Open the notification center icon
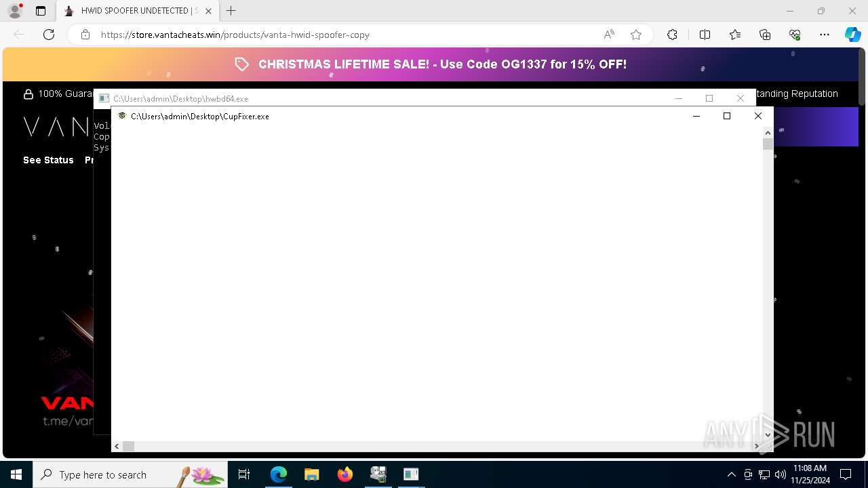 point(846,474)
